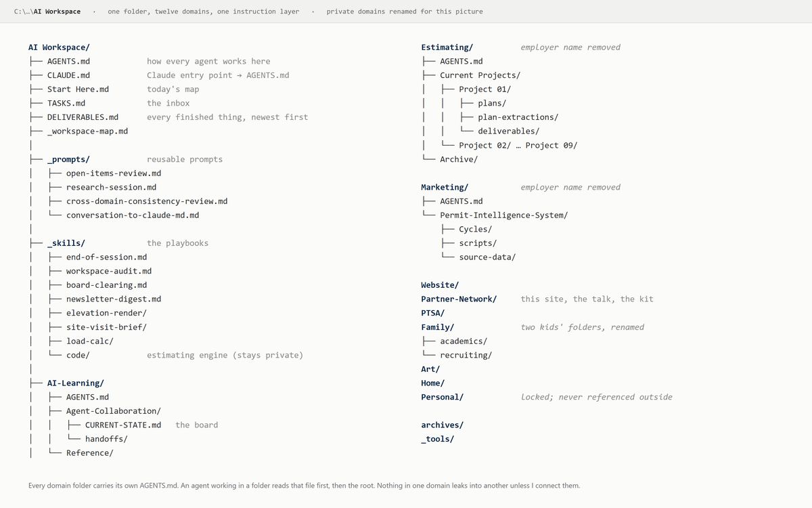Select the archives/ folder
812x508 pixels.
pos(443,425)
